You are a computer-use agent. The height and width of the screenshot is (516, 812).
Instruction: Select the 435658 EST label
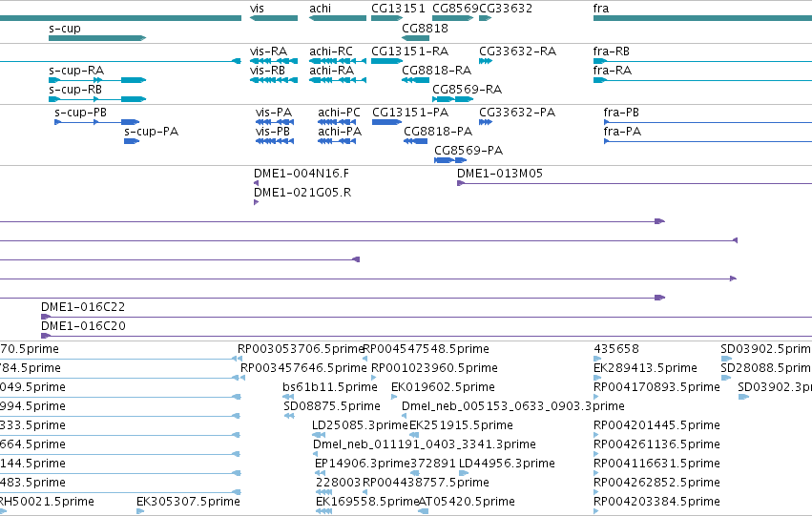(616, 349)
